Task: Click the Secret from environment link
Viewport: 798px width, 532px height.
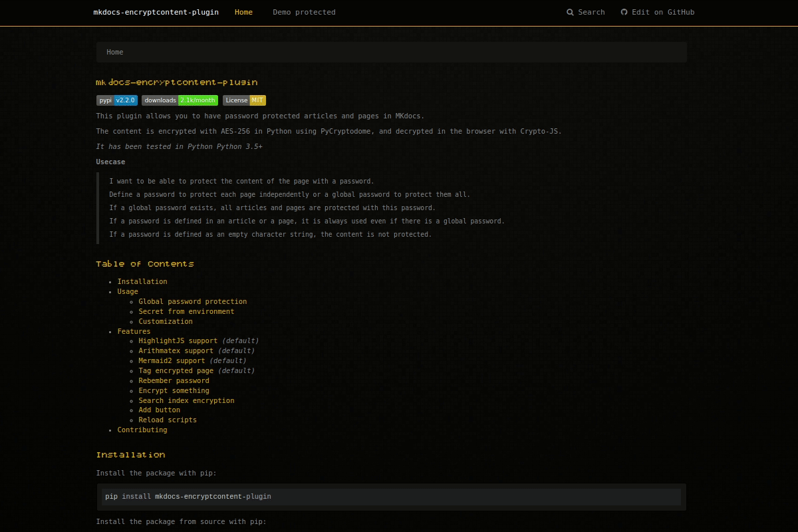Action: pos(186,311)
